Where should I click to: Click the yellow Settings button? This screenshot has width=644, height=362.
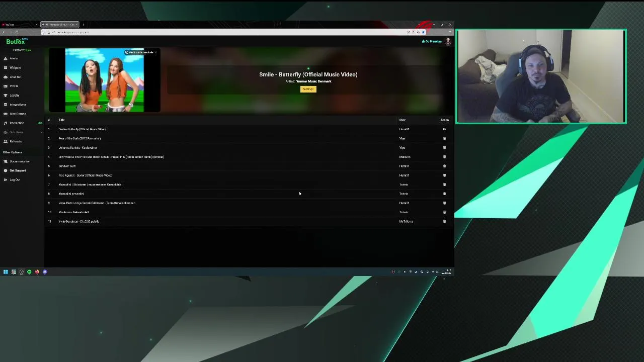(308, 89)
